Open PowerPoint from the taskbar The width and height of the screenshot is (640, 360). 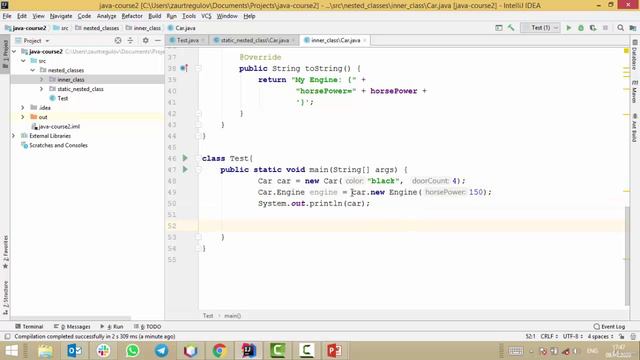[x=334, y=351]
